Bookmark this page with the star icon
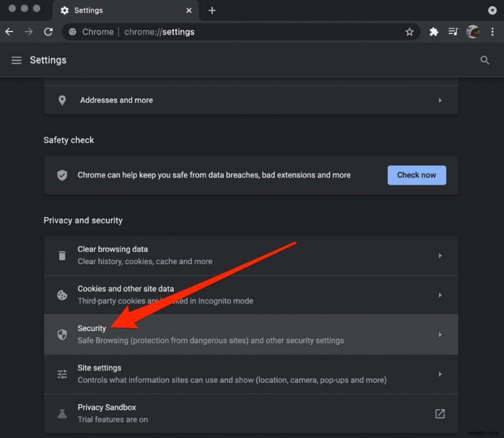Screen dimensions: 504x438 (409, 31)
